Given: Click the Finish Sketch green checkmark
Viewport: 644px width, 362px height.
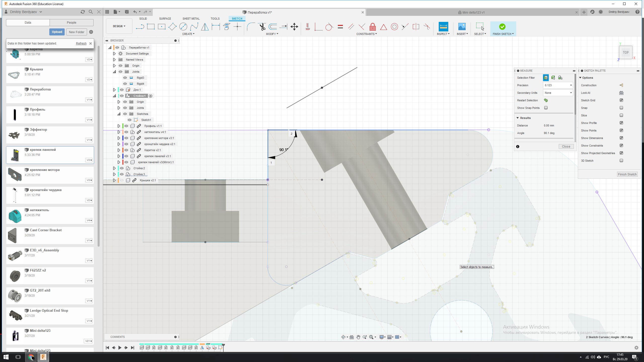Looking at the screenshot, I should (x=502, y=27).
